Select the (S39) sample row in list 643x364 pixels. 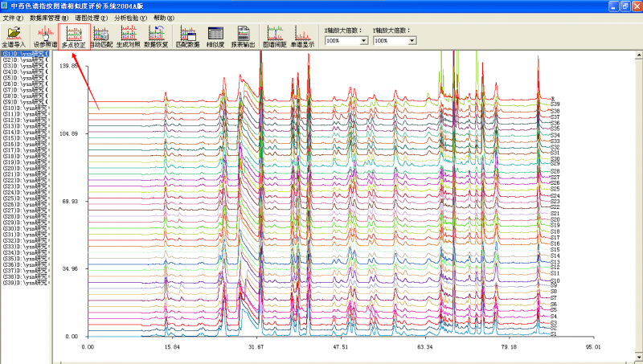pyautogui.click(x=25, y=283)
